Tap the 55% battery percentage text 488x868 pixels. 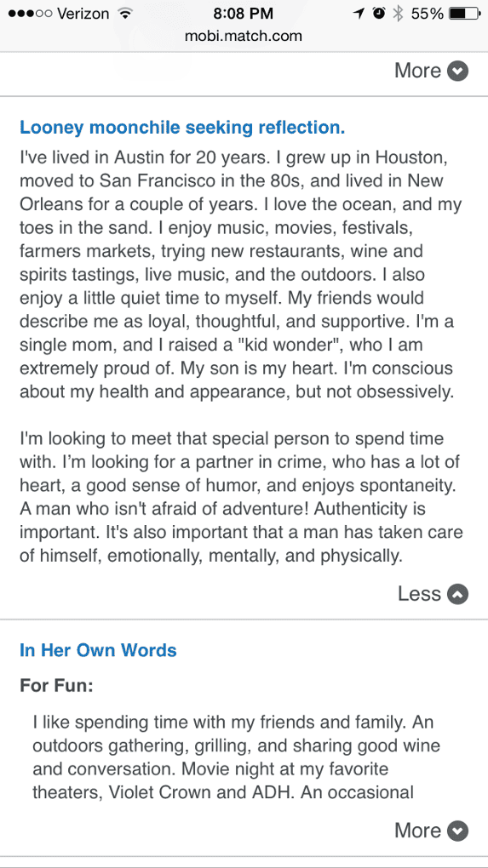(427, 14)
